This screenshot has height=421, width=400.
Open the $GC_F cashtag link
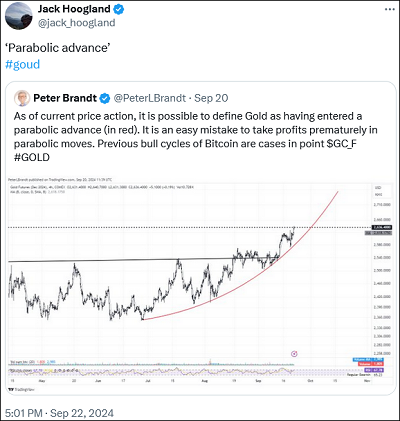(x=342, y=144)
